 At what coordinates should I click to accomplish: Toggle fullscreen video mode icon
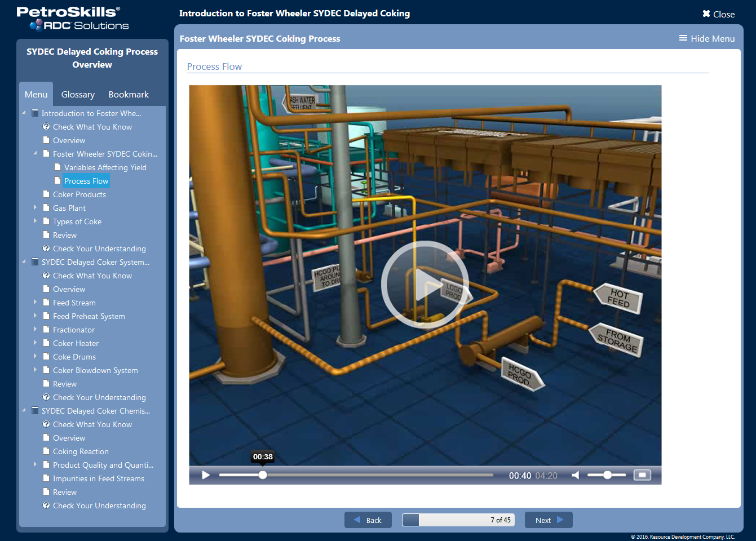point(642,475)
